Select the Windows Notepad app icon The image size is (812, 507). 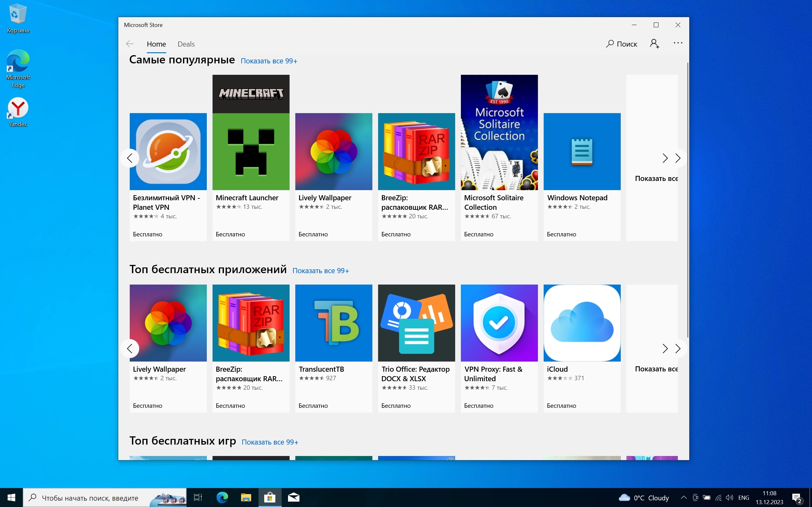click(x=582, y=151)
